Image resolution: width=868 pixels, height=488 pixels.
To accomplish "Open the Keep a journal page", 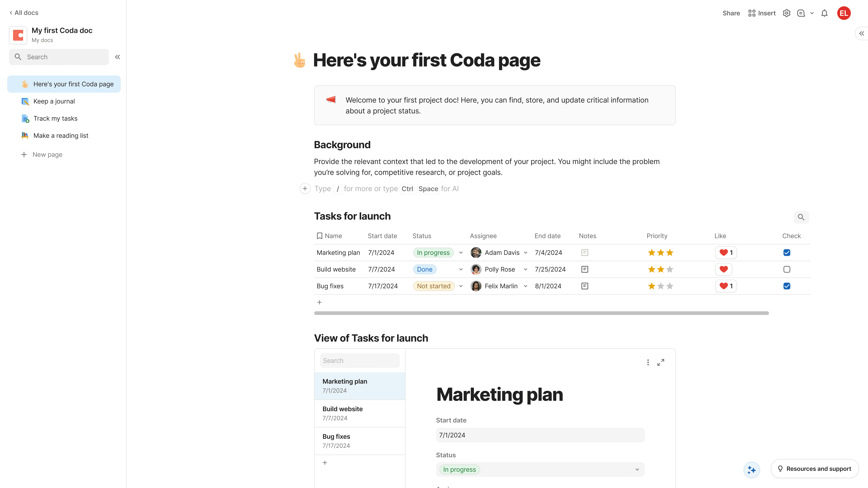I will [54, 101].
